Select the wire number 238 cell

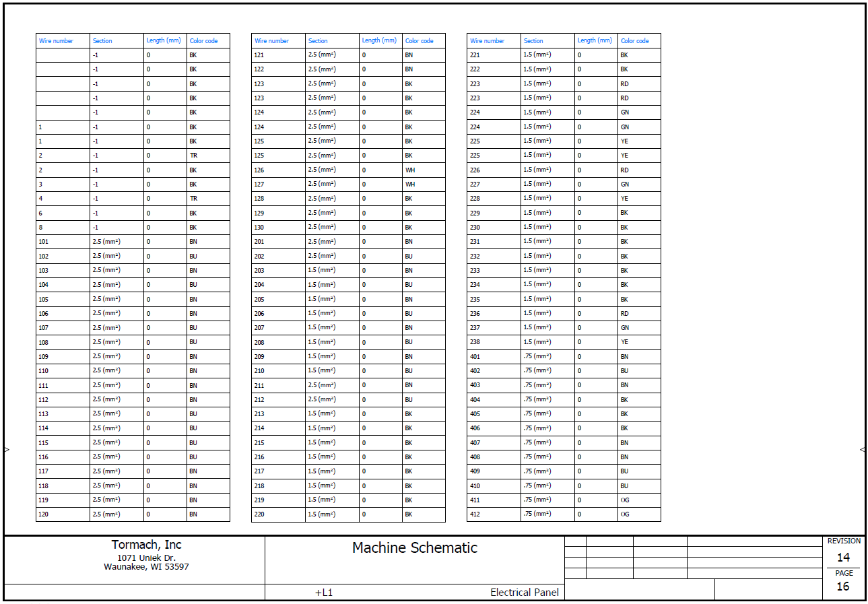(x=475, y=342)
